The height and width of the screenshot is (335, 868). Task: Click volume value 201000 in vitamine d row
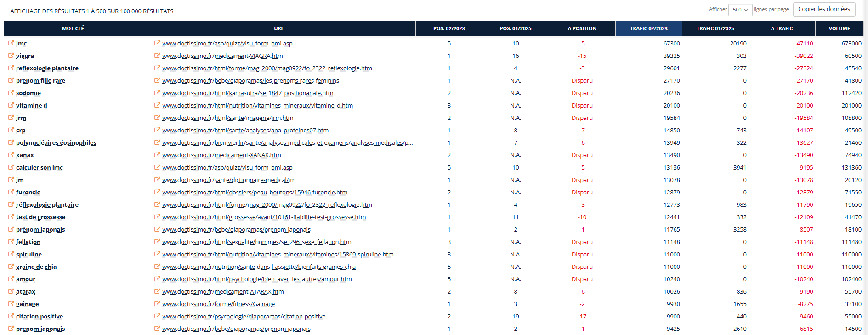point(851,105)
